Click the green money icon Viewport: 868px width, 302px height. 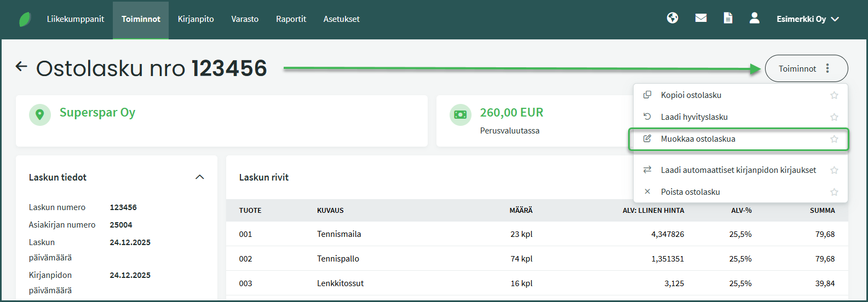(x=460, y=115)
